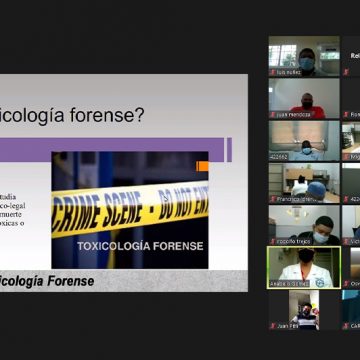This screenshot has height=360, width=360.
Task: Click the crime scene tape image on slide
Action: (x=130, y=210)
